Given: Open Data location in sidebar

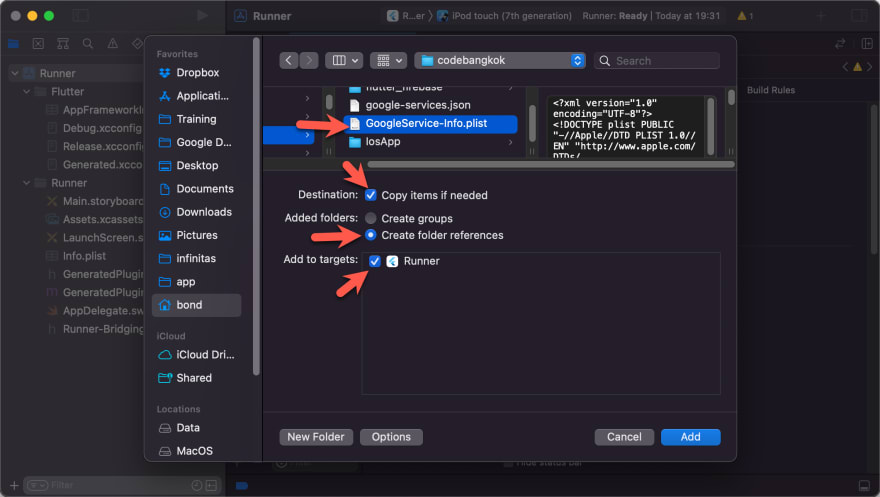Looking at the screenshot, I should 196,428.
